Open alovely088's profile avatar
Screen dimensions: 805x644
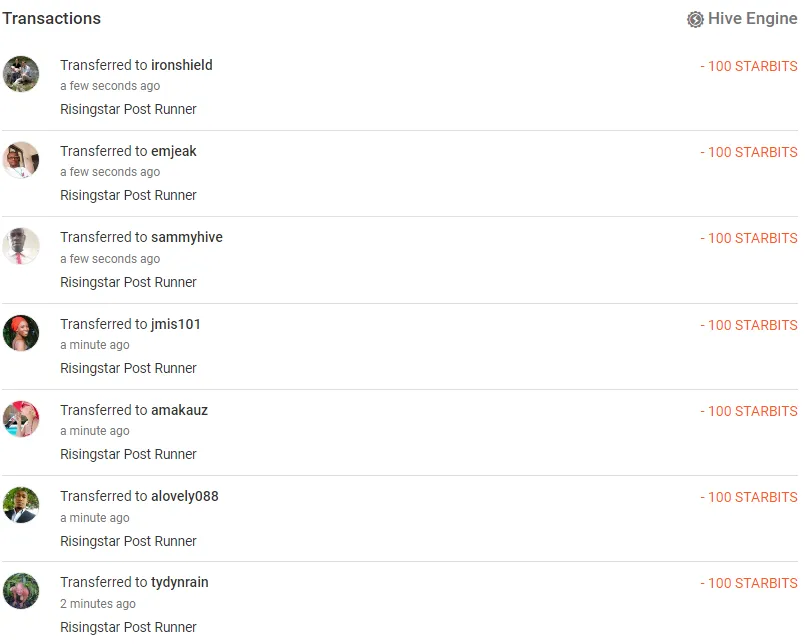tap(21, 505)
